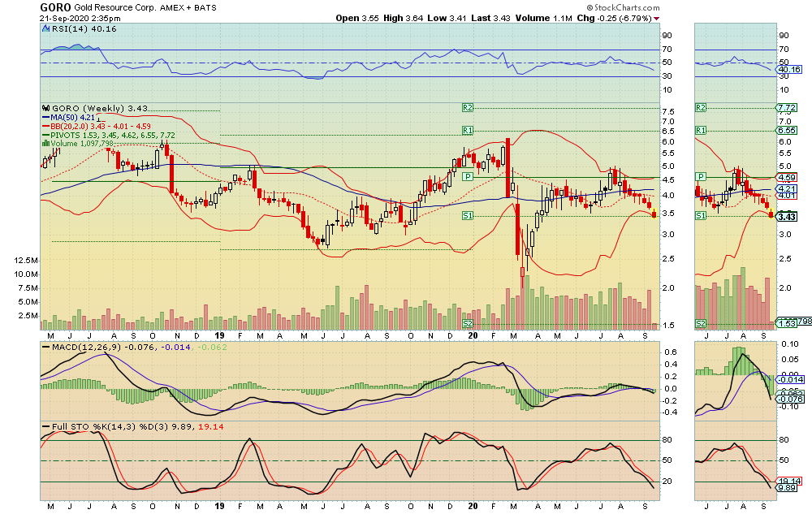Select the Last 3.43 value
This screenshot has height=514, width=812.
[x=491, y=18]
